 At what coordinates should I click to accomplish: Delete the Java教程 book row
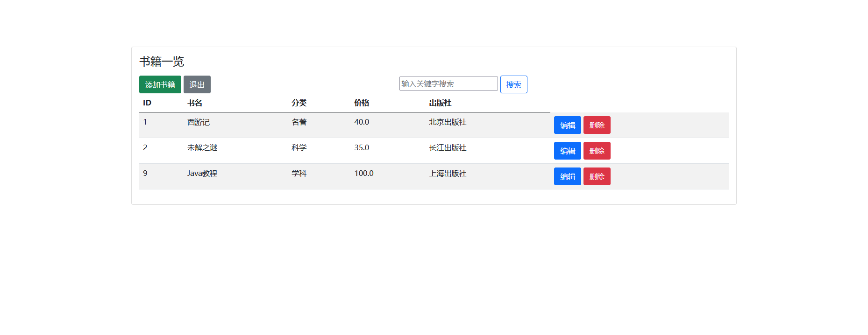coord(597,176)
